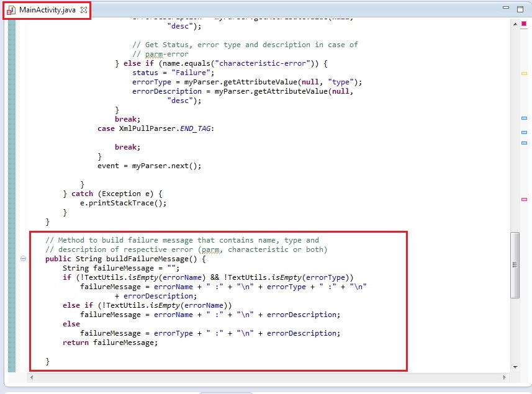Jump to the yellow warning marker in the overview ruler
Image resolution: width=532 pixels, height=394 pixels.
point(524,73)
